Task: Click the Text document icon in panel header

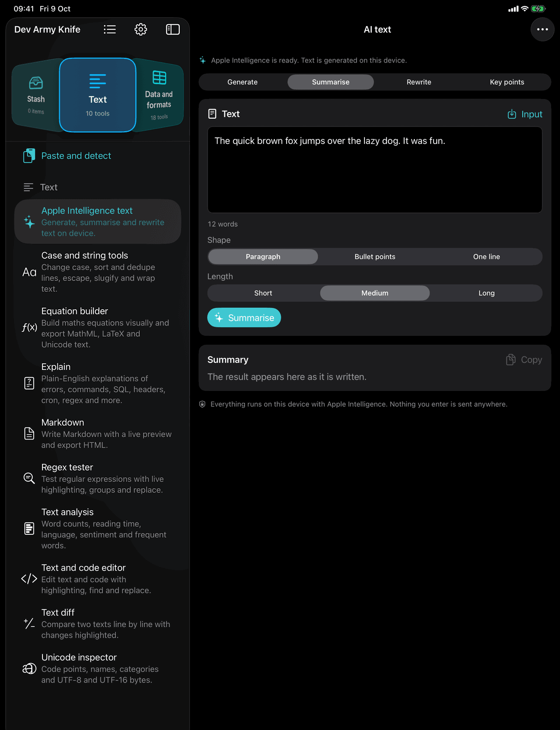Action: 212,113
